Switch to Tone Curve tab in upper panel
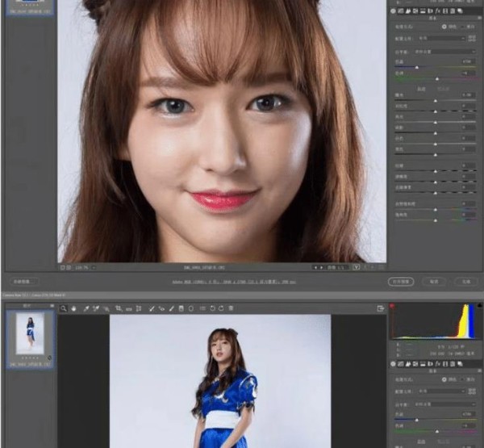Viewport: 484px width, 448px height. 402,10
